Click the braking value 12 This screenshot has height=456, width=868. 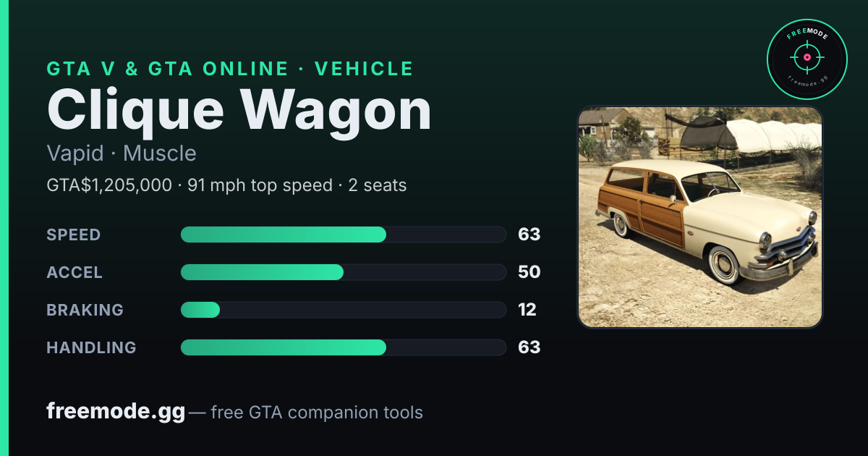[527, 310]
